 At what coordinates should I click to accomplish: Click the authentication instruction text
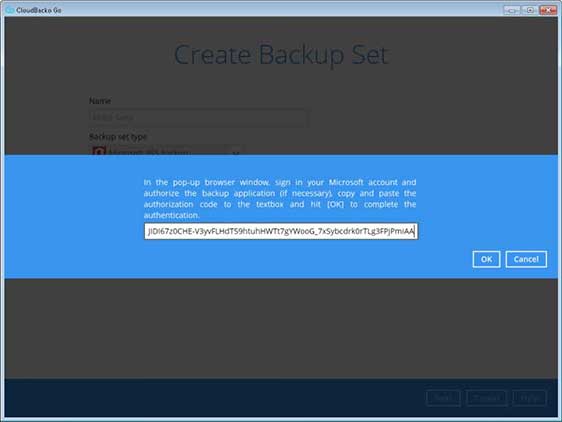click(x=280, y=199)
